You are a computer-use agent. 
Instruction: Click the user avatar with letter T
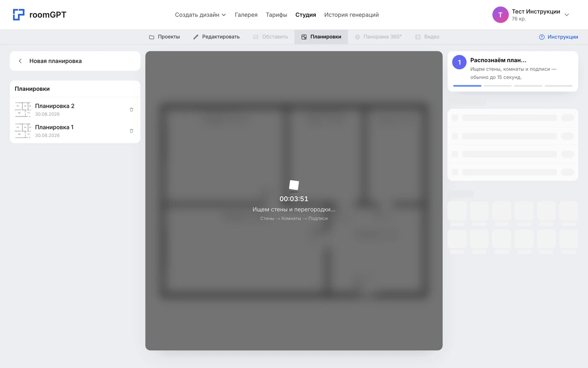pos(500,15)
